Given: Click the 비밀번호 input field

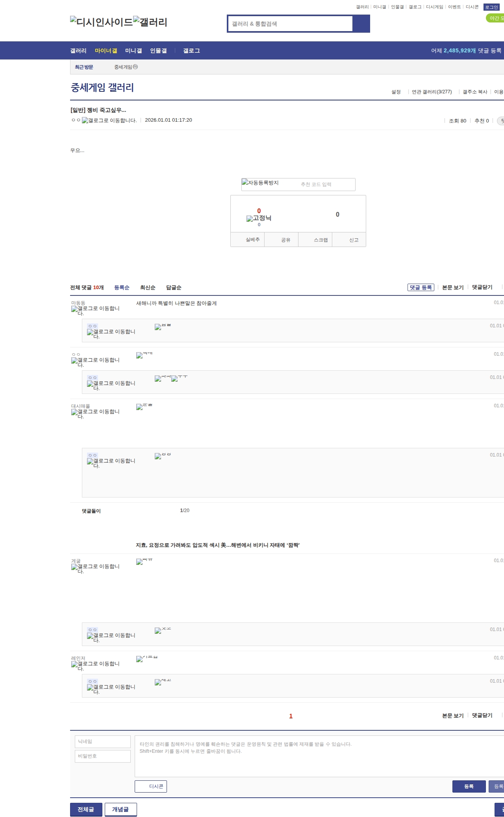Looking at the screenshot, I should coord(103,756).
